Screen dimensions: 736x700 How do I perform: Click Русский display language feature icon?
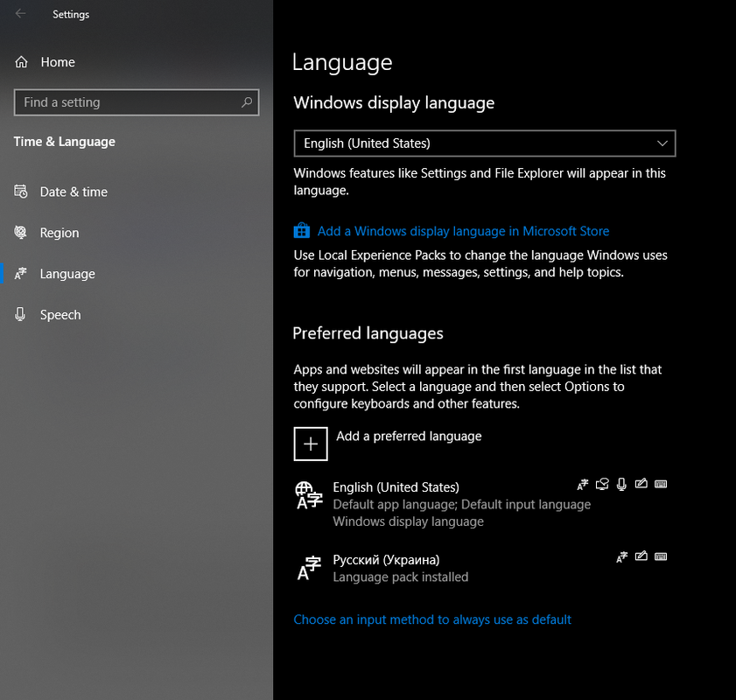pos(621,556)
